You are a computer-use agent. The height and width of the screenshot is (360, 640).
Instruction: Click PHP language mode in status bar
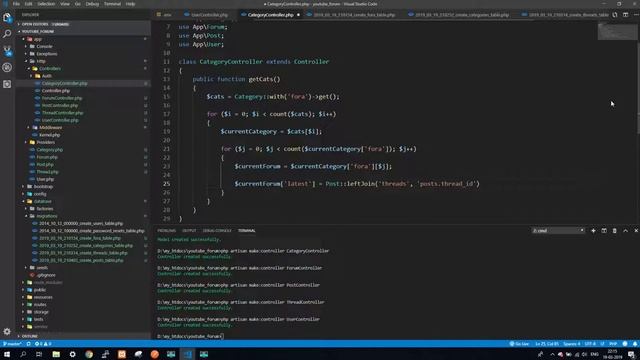[x=613, y=344]
